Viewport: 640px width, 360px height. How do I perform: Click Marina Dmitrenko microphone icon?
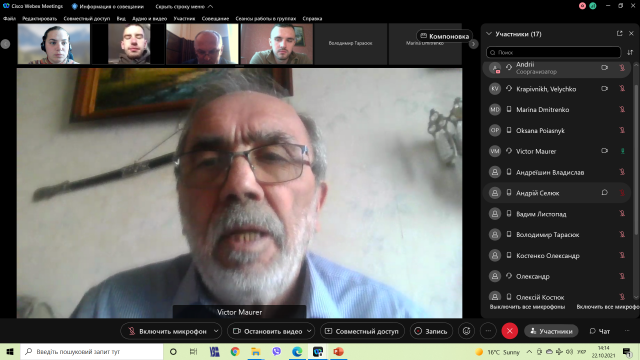pyautogui.click(x=622, y=109)
